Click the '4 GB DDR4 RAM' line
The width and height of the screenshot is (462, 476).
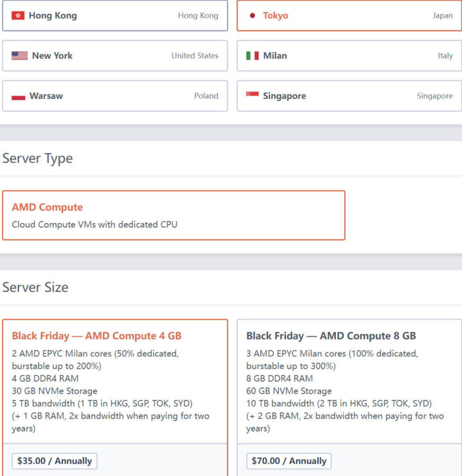45,378
